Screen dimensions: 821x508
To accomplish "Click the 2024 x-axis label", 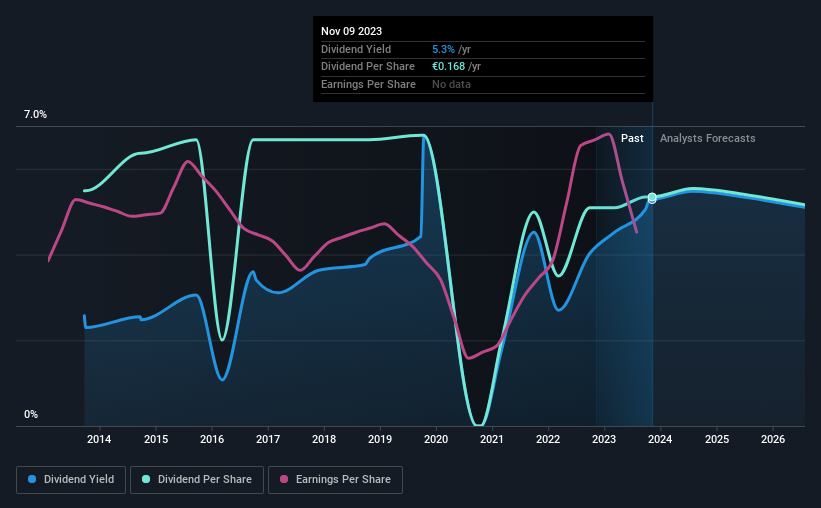I will point(660,439).
